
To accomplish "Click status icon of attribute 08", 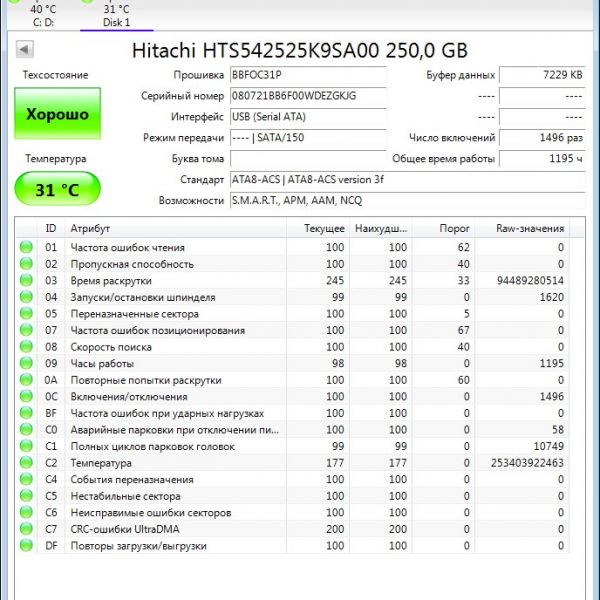I will (x=26, y=346).
